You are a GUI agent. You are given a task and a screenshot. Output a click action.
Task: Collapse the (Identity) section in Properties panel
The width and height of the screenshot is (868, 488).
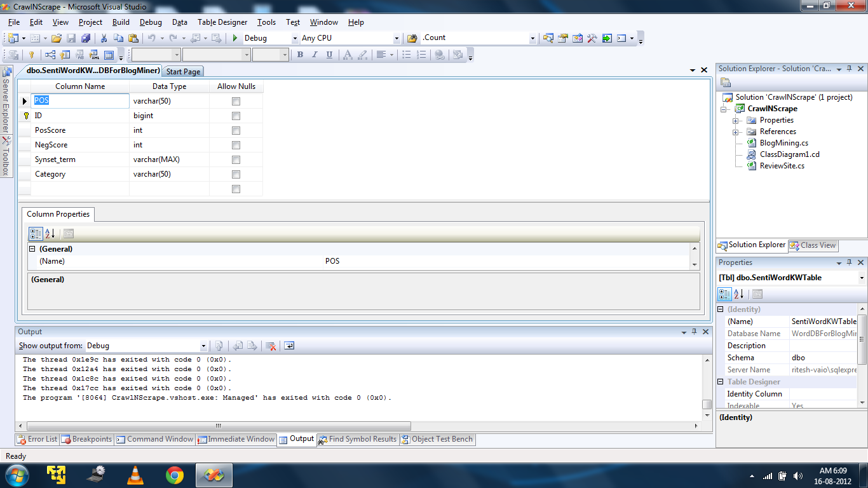[721, 309]
